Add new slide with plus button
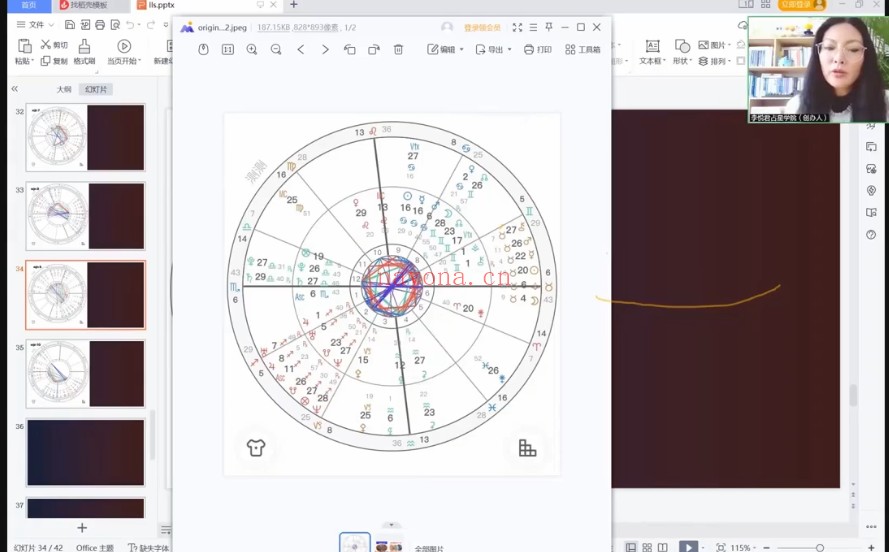 tap(82, 528)
